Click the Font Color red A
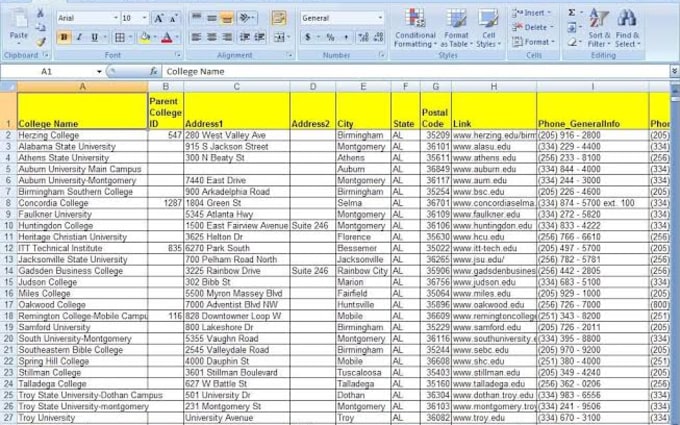 [x=167, y=38]
